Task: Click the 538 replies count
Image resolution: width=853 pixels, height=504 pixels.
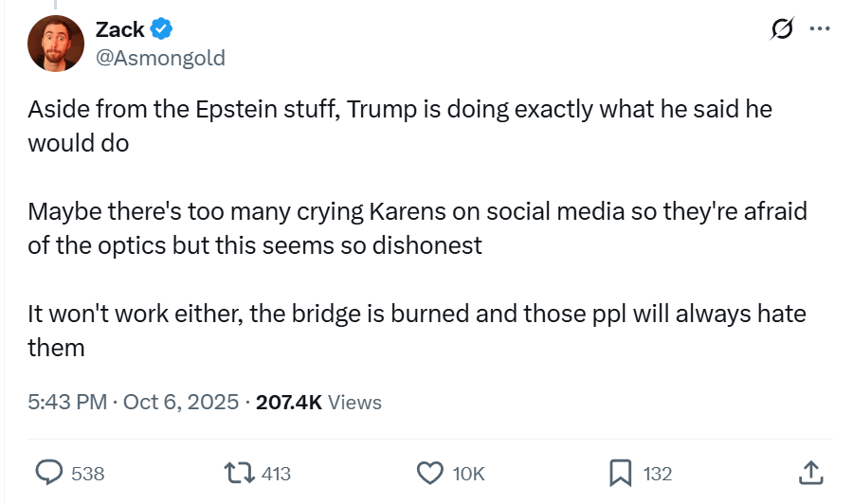Action: 88,474
